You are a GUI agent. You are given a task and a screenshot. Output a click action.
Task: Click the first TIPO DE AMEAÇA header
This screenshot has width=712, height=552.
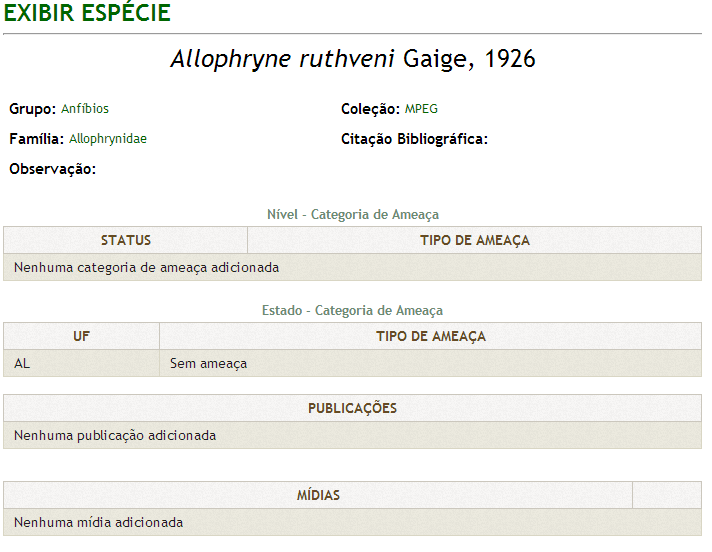(475, 240)
